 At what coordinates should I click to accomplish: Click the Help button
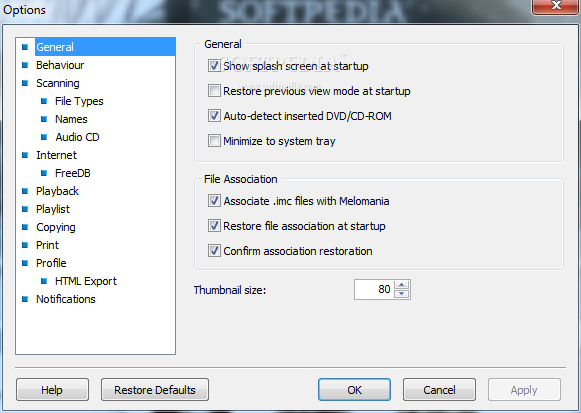tap(52, 390)
